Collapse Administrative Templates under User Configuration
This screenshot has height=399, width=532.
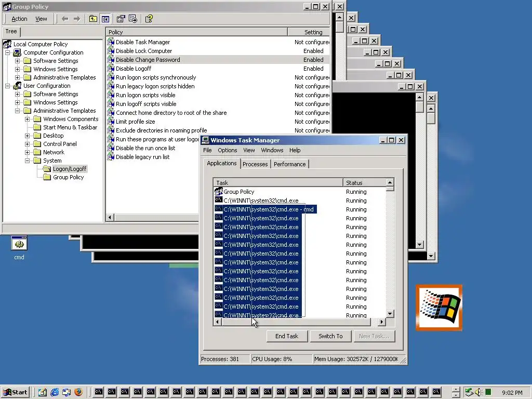[17, 111]
